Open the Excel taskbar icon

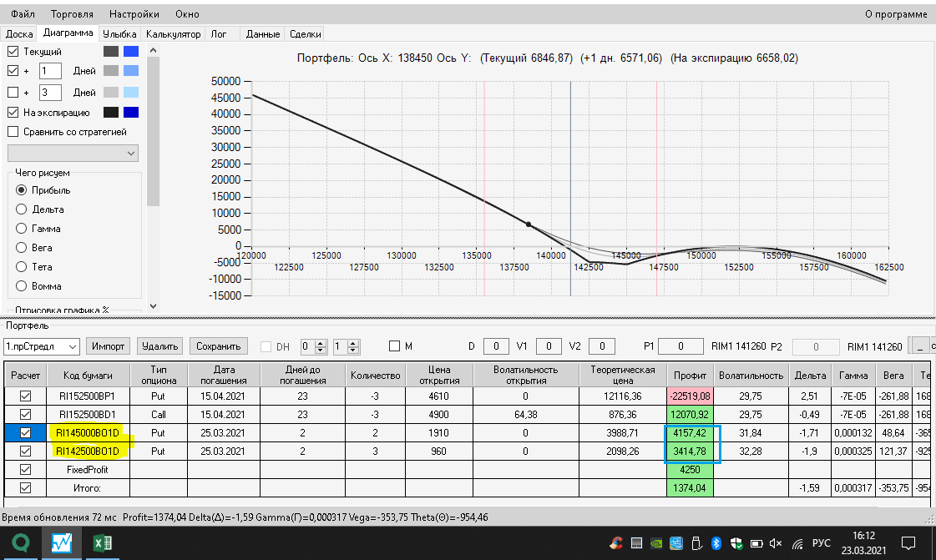102,542
